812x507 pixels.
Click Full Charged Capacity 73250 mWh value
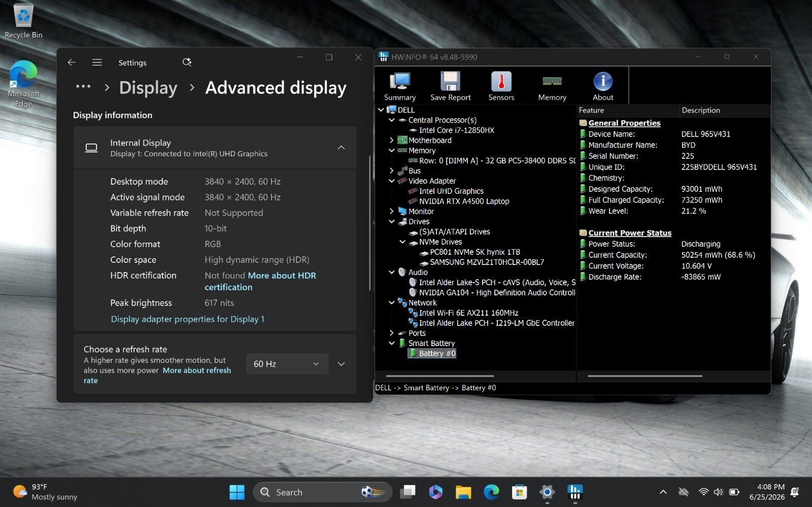pos(701,200)
